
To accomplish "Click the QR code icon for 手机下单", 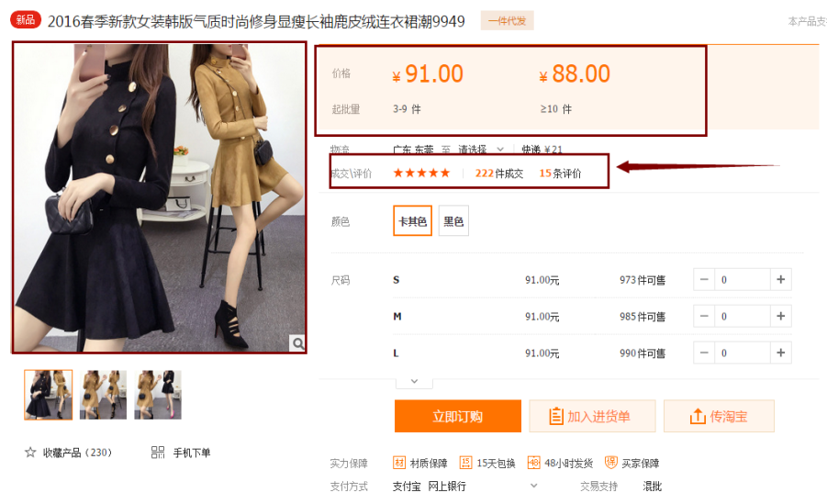I will pos(157,453).
